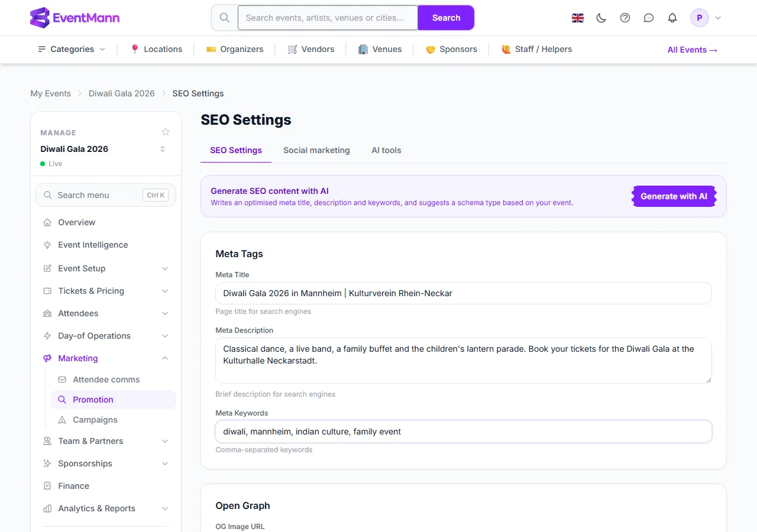Open Attendee comms submenu item
This screenshot has width=757, height=532.
coord(113,379)
